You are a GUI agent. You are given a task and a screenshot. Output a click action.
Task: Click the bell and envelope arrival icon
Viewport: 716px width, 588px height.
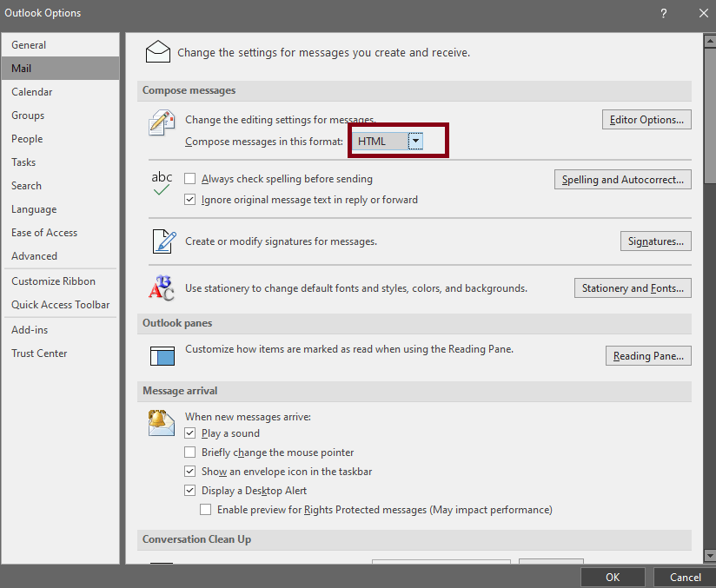click(x=162, y=423)
